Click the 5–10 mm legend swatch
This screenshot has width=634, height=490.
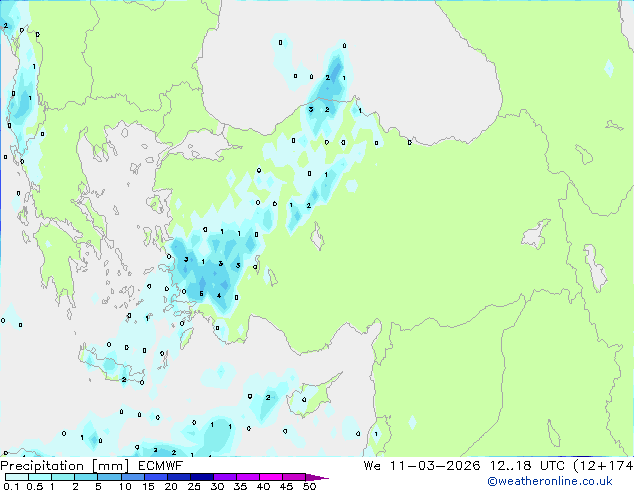pos(109,477)
